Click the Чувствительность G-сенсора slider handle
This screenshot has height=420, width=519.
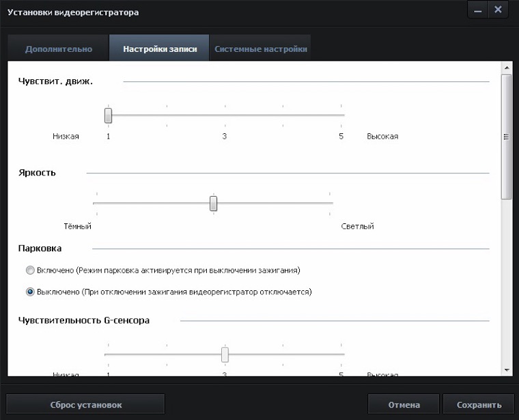225,354
